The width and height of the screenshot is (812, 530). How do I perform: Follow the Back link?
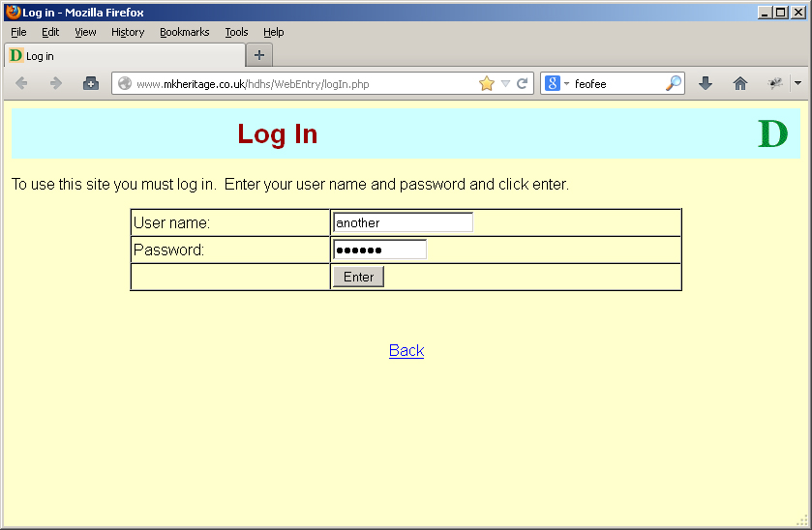[406, 350]
